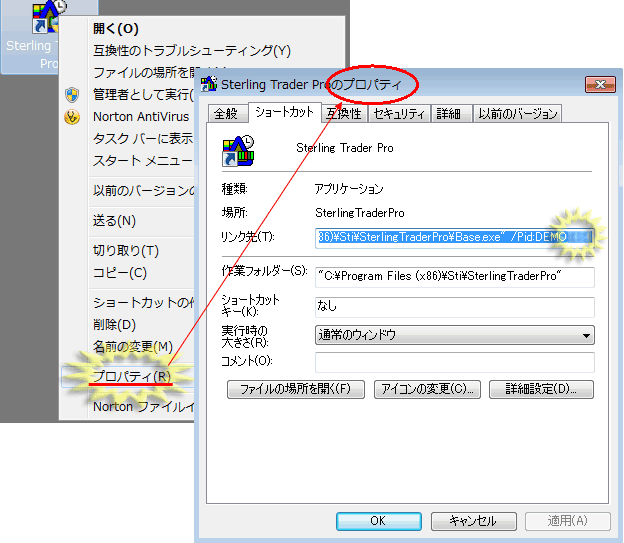Screen dimensions: 624x543
Task: Click the 適用(A) button
Action: [x=568, y=521]
